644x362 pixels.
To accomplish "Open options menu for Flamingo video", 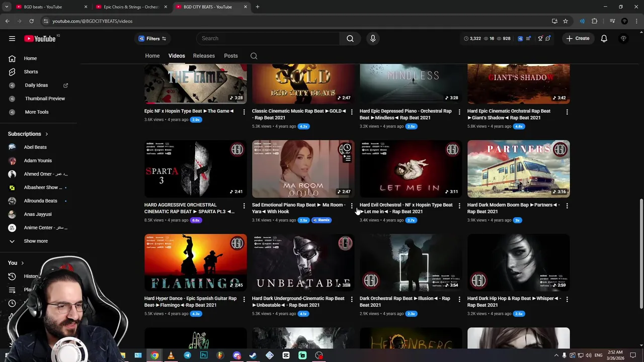I will pyautogui.click(x=244, y=299).
